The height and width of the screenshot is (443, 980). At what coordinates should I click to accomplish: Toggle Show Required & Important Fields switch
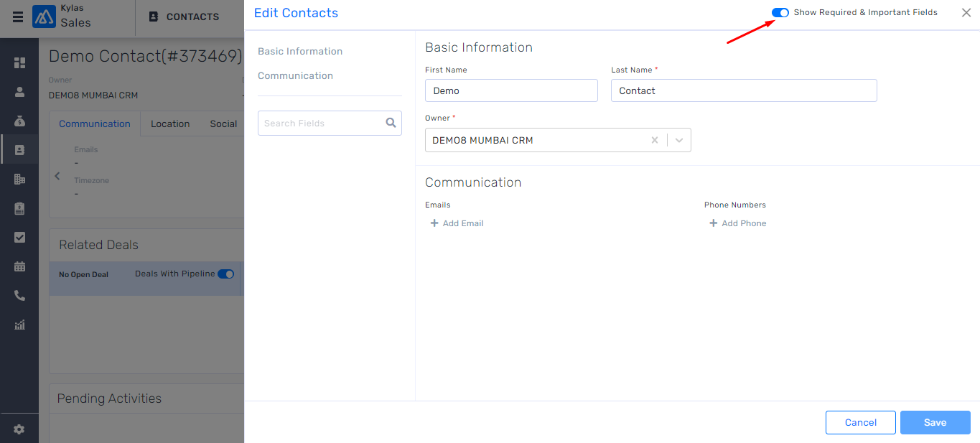pyautogui.click(x=780, y=12)
